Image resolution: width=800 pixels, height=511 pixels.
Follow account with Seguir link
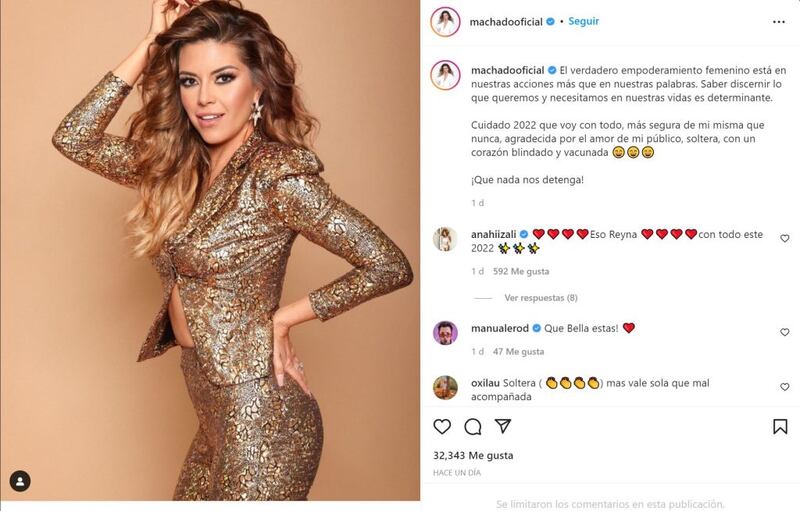(583, 21)
